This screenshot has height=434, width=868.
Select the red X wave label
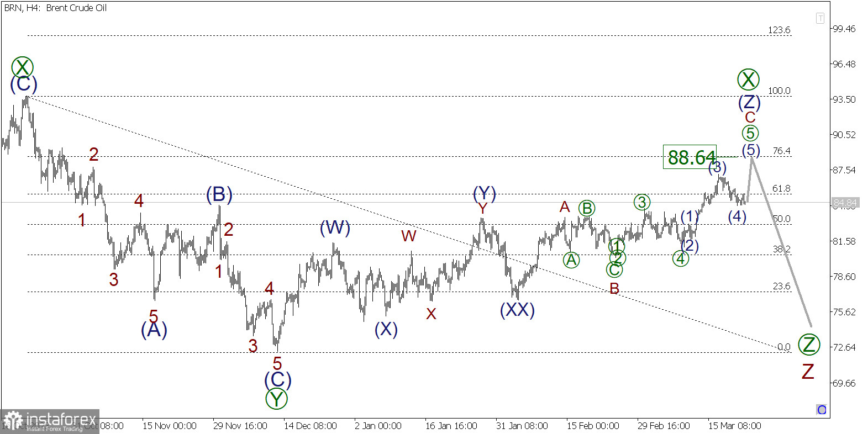point(432,314)
